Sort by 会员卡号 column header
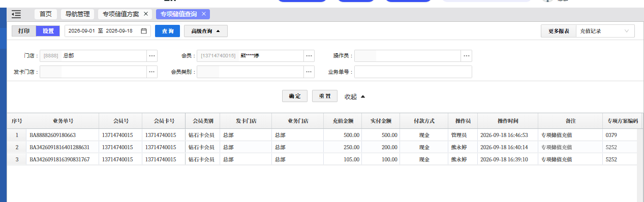644x202 pixels. (164, 121)
